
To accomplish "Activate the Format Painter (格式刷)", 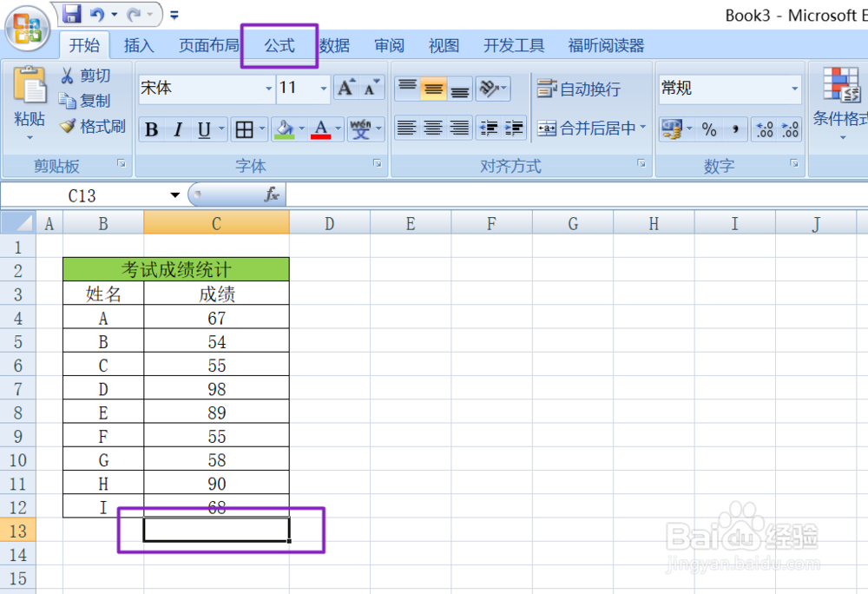I will click(x=93, y=127).
